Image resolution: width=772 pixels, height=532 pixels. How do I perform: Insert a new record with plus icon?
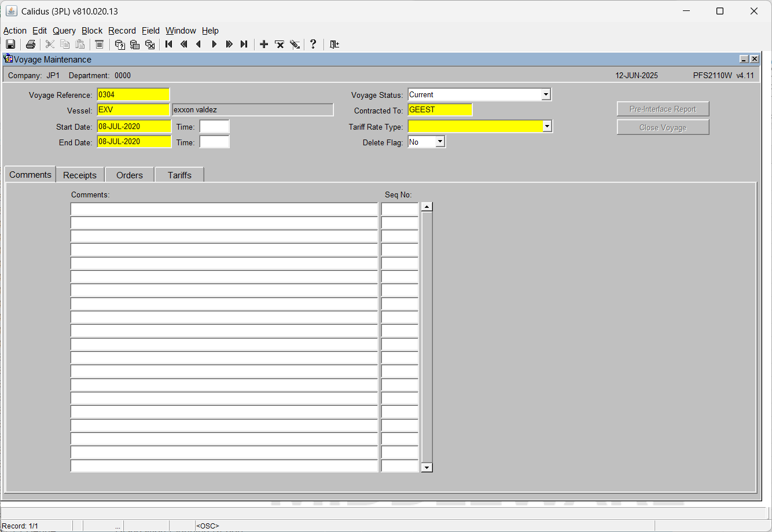click(x=264, y=45)
